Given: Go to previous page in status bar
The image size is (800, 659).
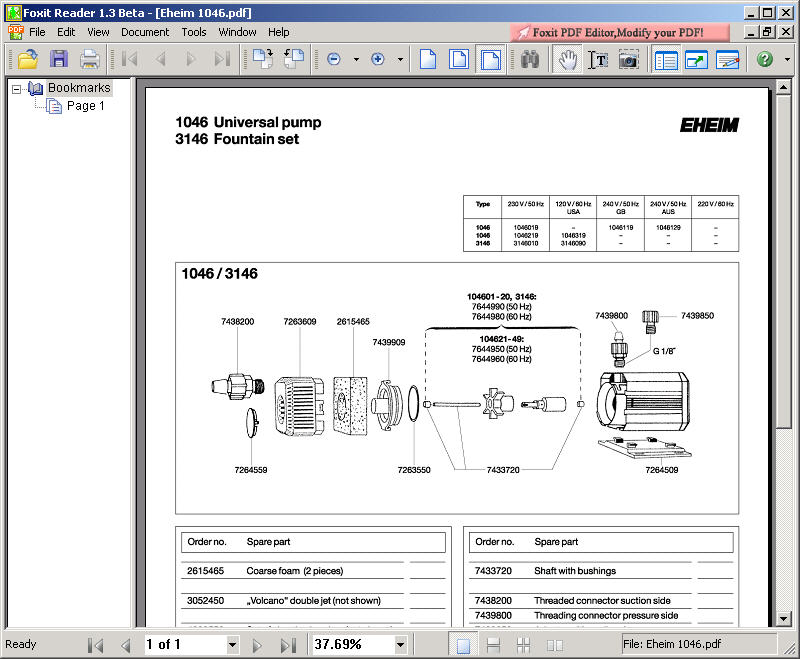Looking at the screenshot, I should (x=126, y=645).
